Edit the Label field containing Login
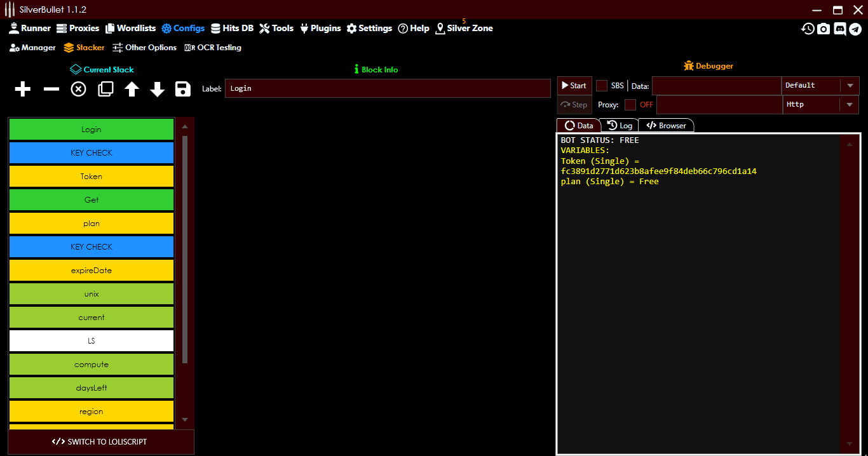 point(388,88)
